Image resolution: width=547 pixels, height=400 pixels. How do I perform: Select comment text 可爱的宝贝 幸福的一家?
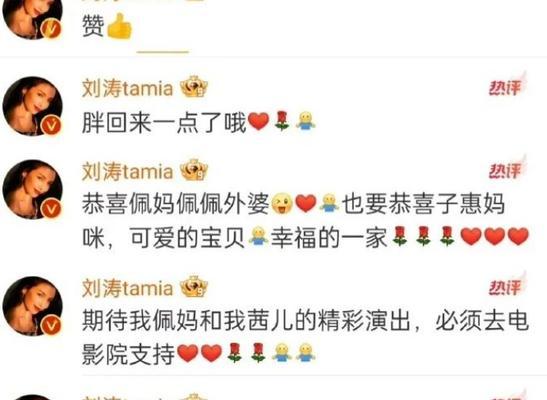(258, 238)
